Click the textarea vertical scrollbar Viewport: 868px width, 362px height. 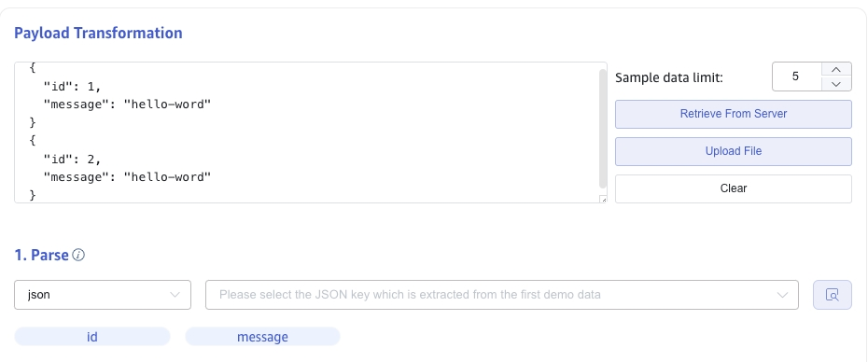click(x=603, y=129)
